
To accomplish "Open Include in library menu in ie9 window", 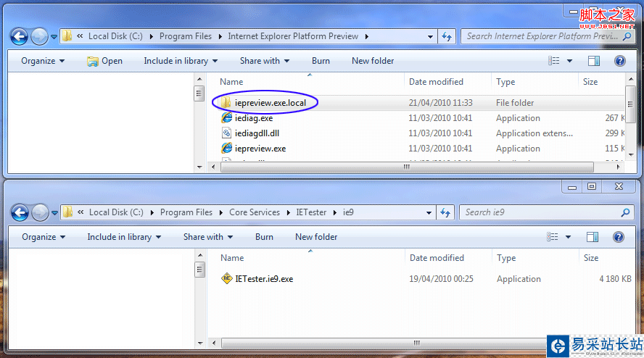I will (x=124, y=237).
